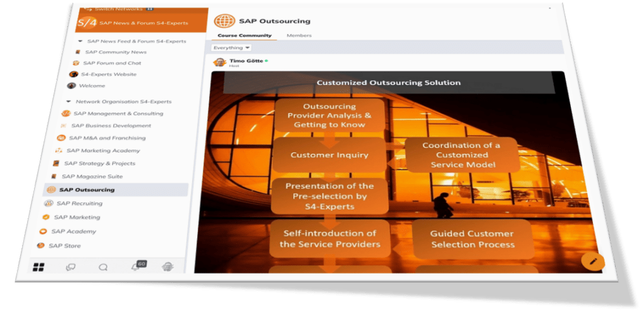The image size is (644, 312).
Task: Open the grid home icon in bottom bar
Action: click(x=38, y=267)
